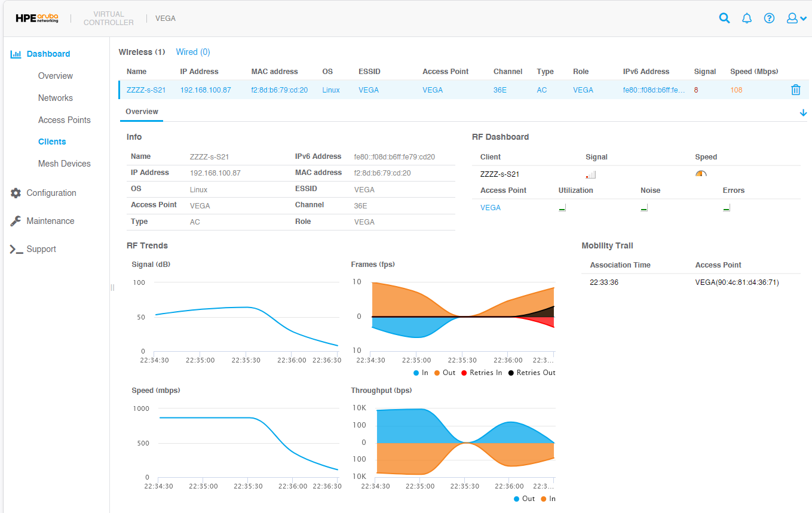The height and width of the screenshot is (513, 812).
Task: Click the client signal strength bars icon
Action: point(591,175)
